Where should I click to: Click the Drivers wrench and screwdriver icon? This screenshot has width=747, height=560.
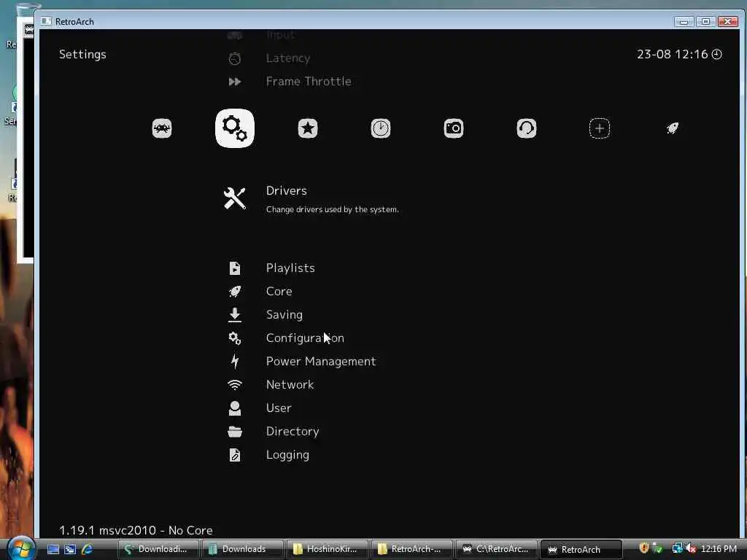click(235, 198)
